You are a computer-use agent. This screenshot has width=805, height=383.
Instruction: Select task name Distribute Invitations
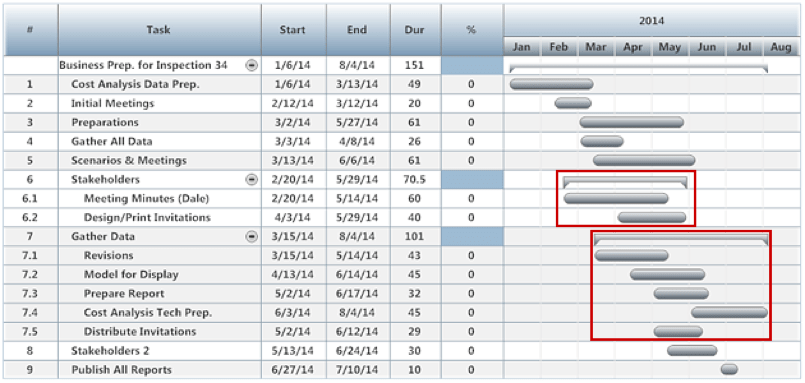[140, 331]
